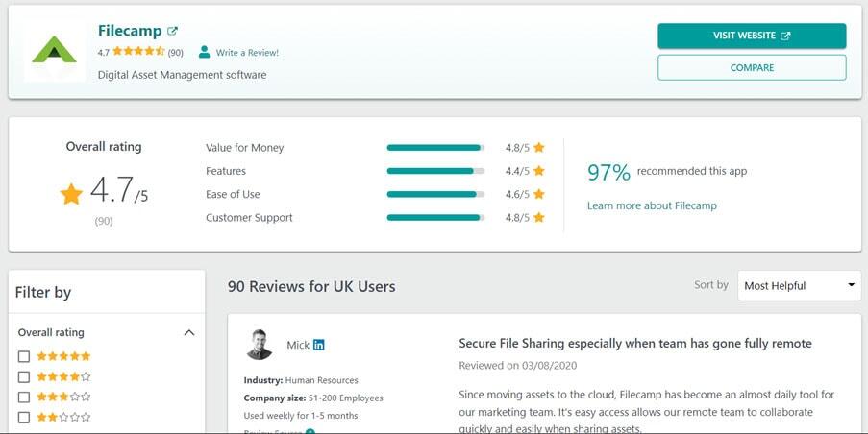The width and height of the screenshot is (868, 434).
Task: Click the Customer Support rating bar
Action: pos(435,217)
